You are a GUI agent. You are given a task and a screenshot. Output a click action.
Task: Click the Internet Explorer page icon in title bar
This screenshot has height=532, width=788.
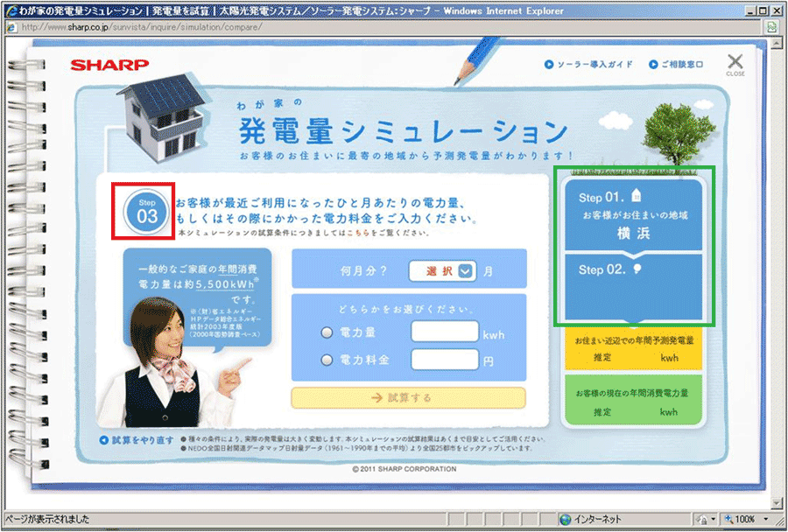11,10
